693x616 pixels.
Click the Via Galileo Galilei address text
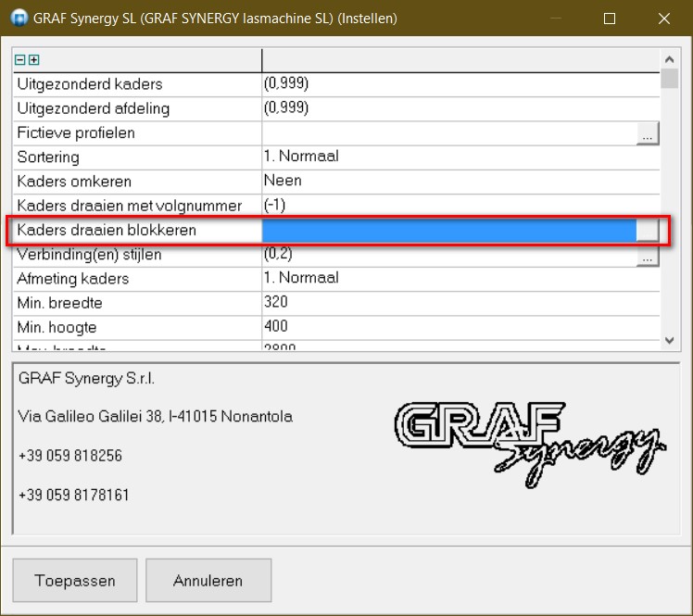pos(155,416)
